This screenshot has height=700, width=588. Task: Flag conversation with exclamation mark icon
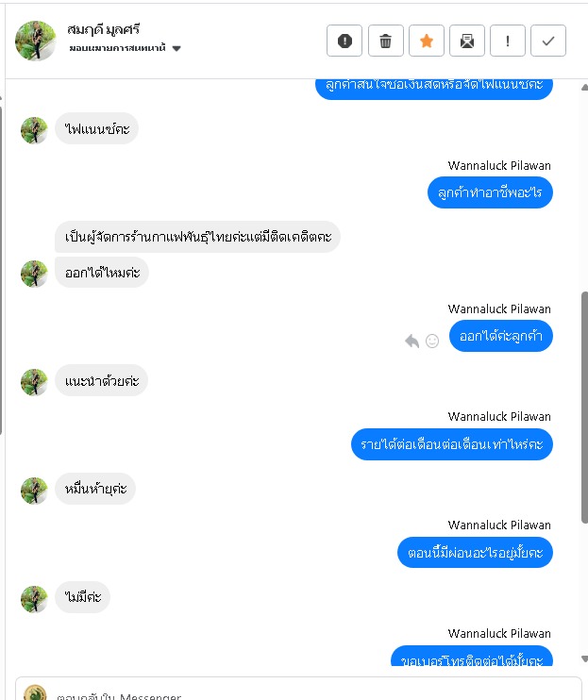(508, 41)
